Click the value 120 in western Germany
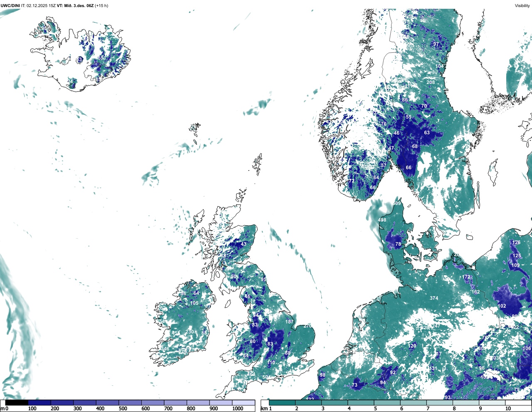The height and width of the screenshot is (412, 532). coord(412,346)
